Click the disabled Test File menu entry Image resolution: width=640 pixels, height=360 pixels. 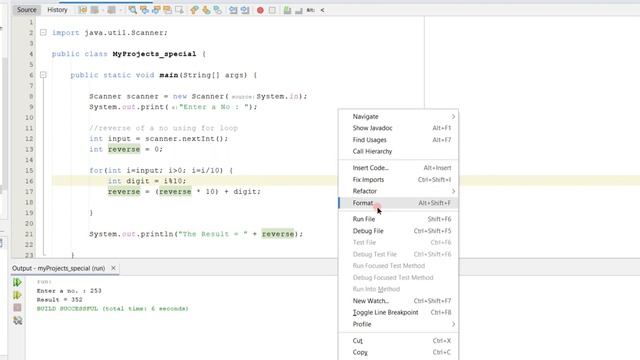(x=399, y=242)
